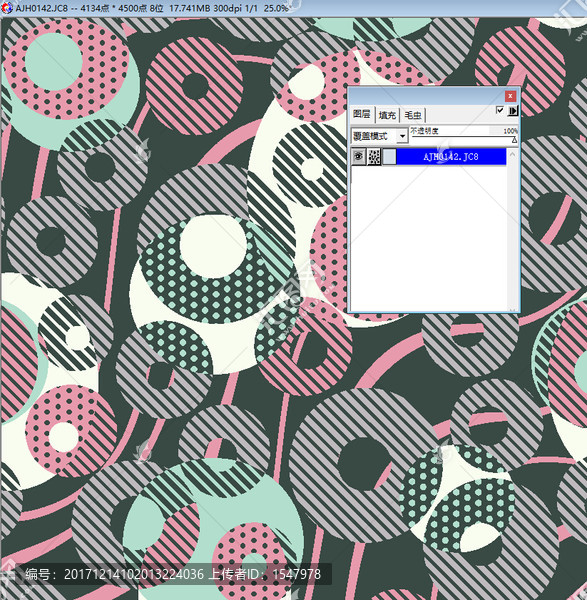Click the dotted transparency-lock icon beside the eye
This screenshot has width=587, height=600.
[x=374, y=157]
